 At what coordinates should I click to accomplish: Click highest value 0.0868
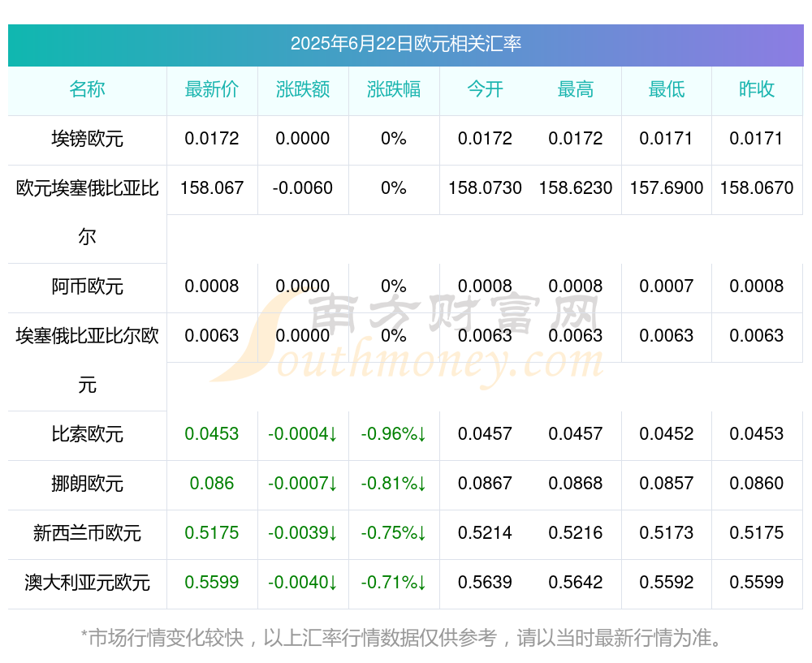pos(576,484)
